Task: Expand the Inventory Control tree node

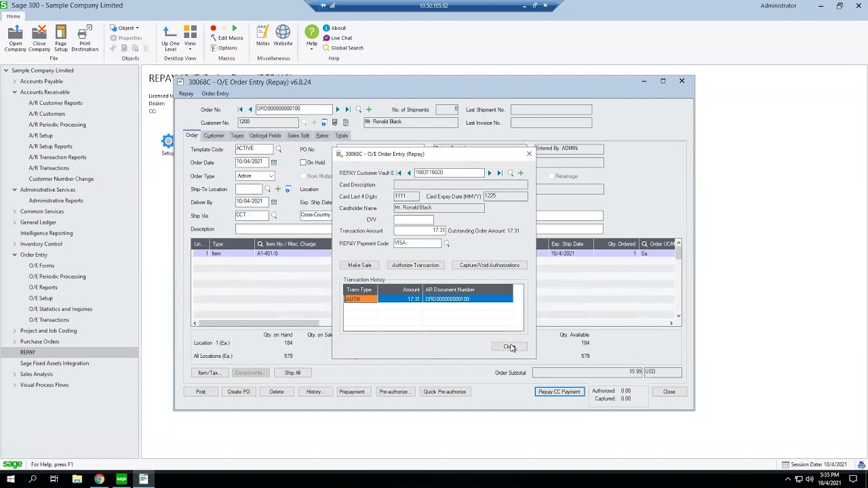Action: (x=14, y=244)
